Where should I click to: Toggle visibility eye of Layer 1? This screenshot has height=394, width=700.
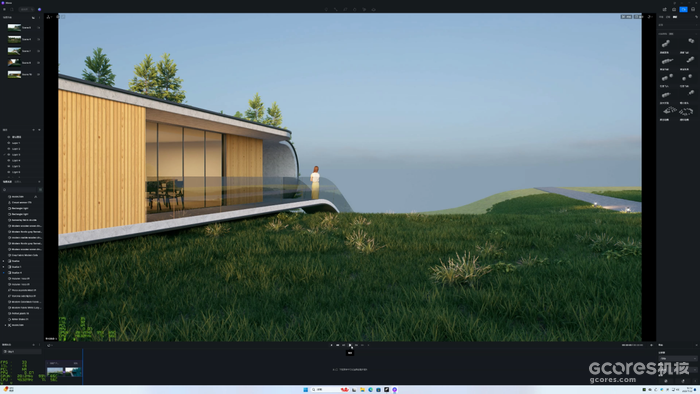(8, 143)
